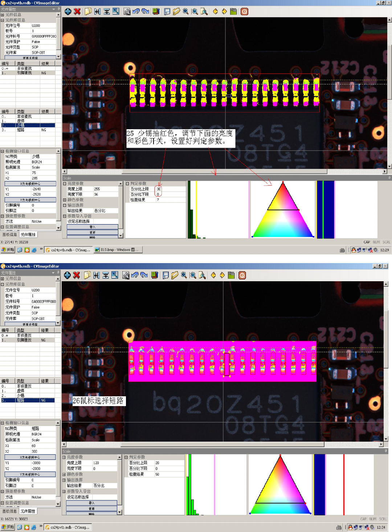This screenshot has width=392, height=532.
Task: Click the green layered-windows icon in upper window
Action: click(x=156, y=12)
